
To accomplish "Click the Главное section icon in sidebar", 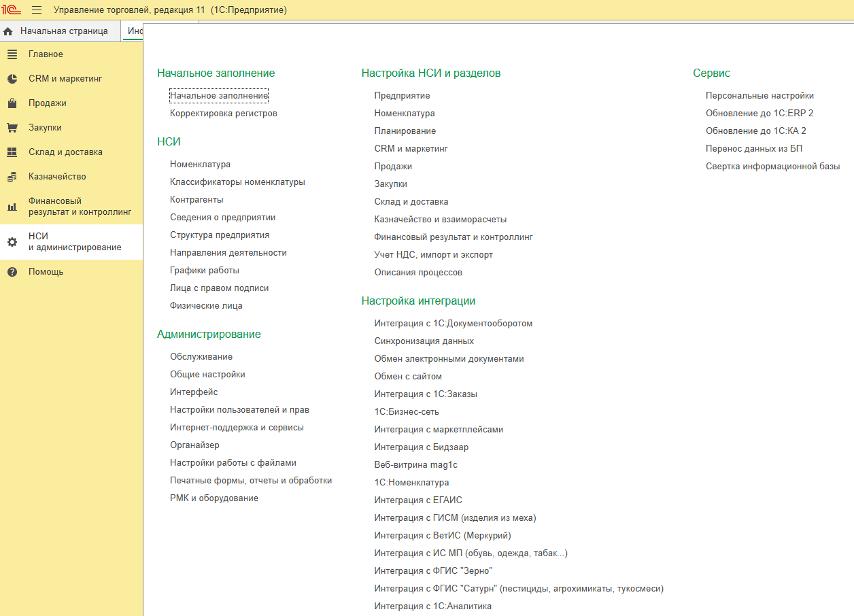I will 12,54.
